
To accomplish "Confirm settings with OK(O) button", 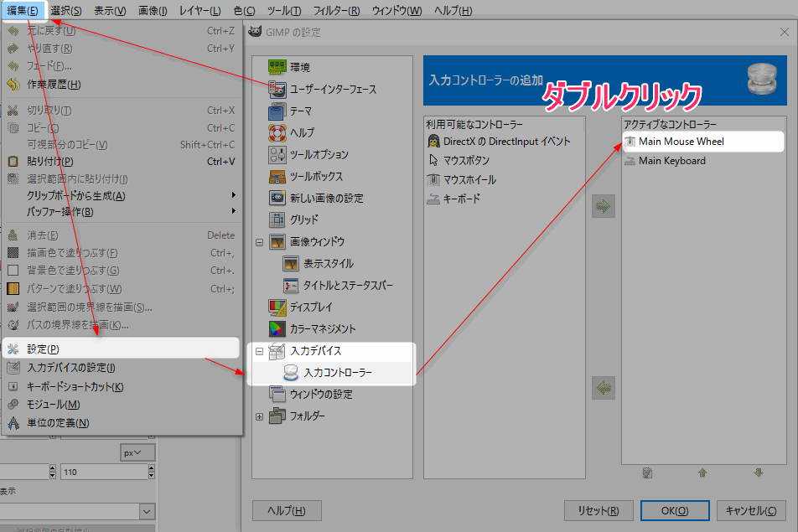I will pyautogui.click(x=675, y=511).
